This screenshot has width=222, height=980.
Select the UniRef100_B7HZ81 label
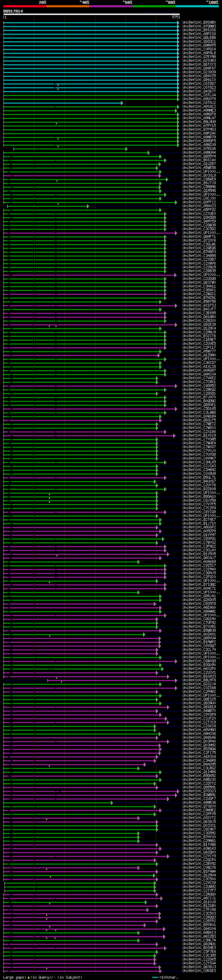pyautogui.click(x=199, y=298)
